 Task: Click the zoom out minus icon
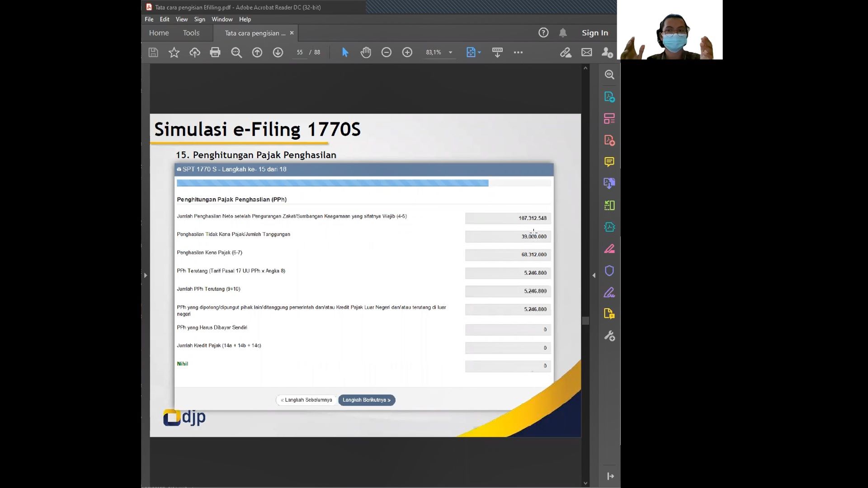click(x=387, y=52)
